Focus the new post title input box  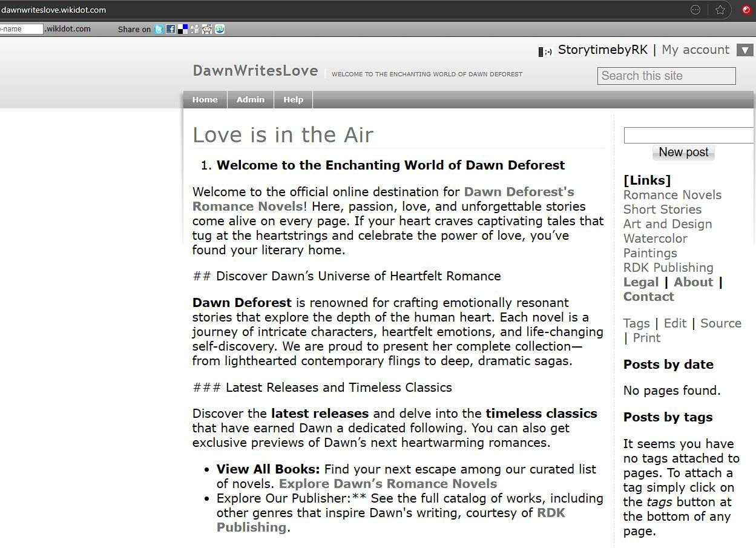(x=688, y=136)
